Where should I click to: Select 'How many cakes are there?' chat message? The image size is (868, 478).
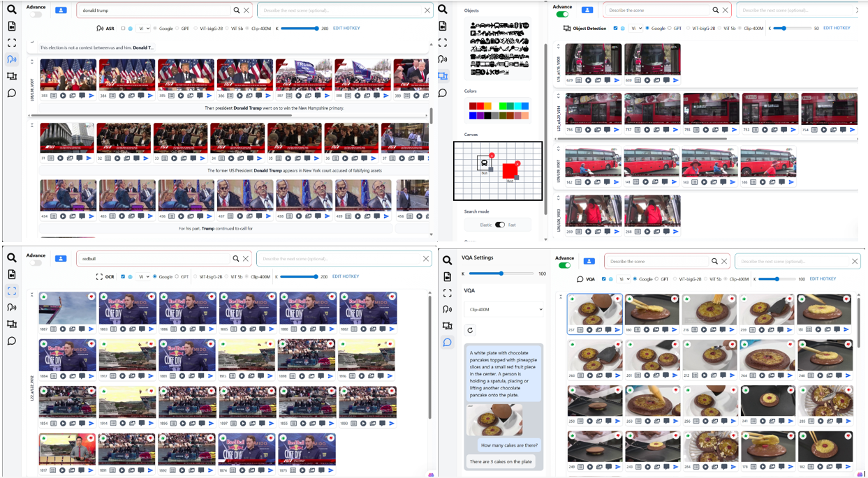click(510, 445)
